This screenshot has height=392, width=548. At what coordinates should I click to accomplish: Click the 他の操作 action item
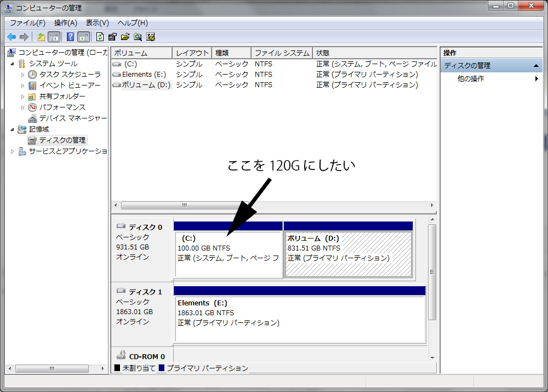coord(470,79)
